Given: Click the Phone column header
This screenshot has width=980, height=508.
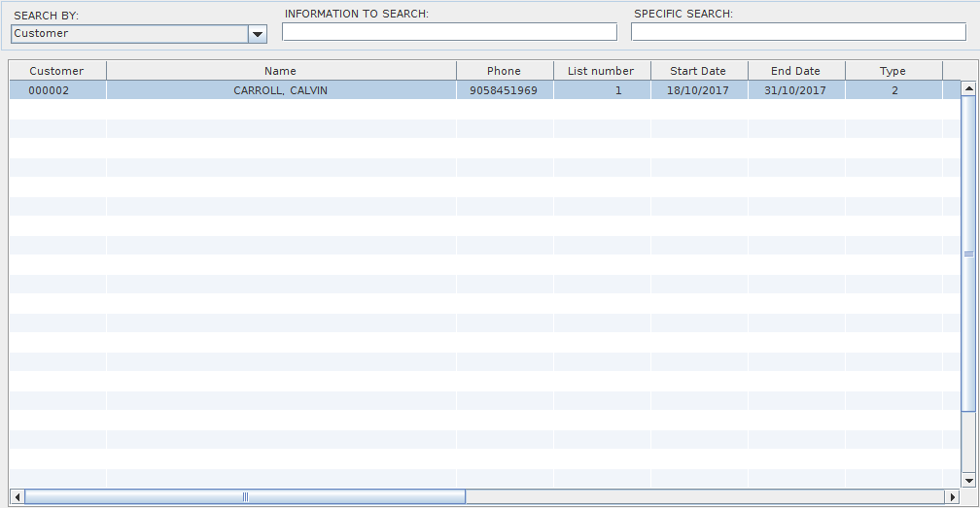Looking at the screenshot, I should pyautogui.click(x=504, y=71).
